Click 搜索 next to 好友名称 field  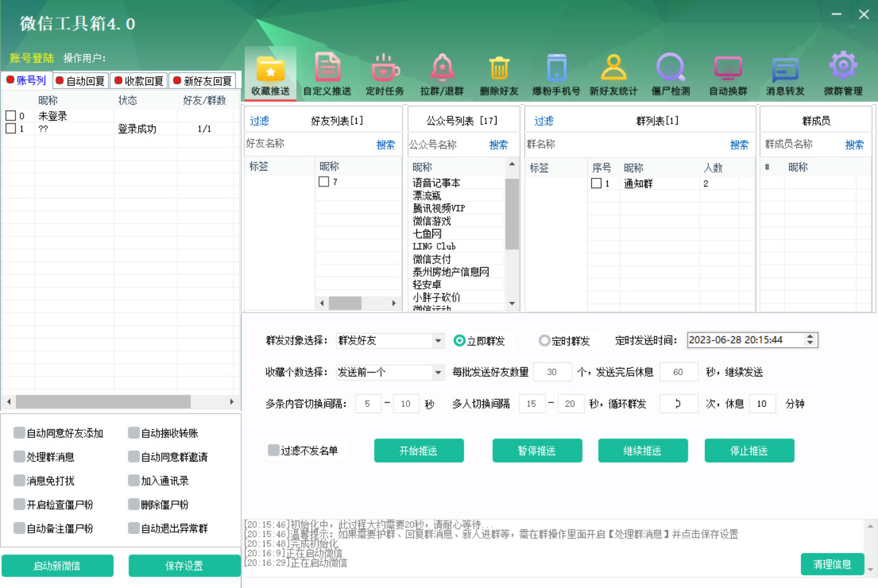(x=385, y=144)
